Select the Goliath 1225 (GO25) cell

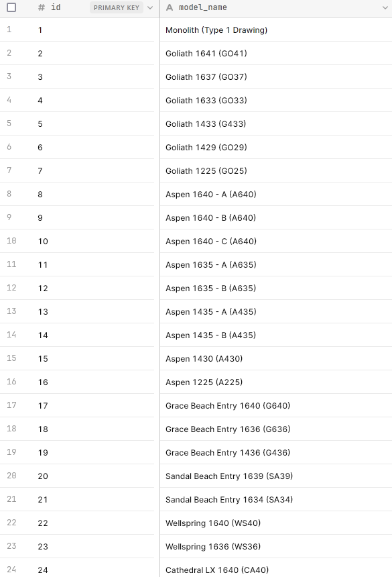[276, 170]
